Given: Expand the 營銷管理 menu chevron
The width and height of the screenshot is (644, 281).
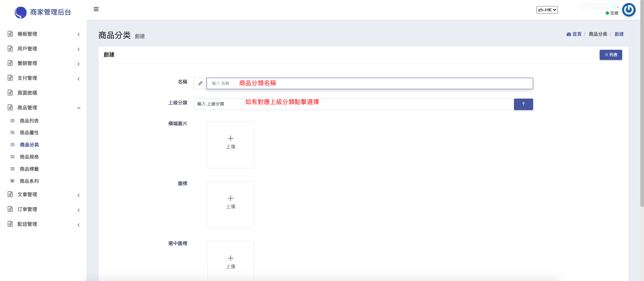Looking at the screenshot, I should point(79,64).
